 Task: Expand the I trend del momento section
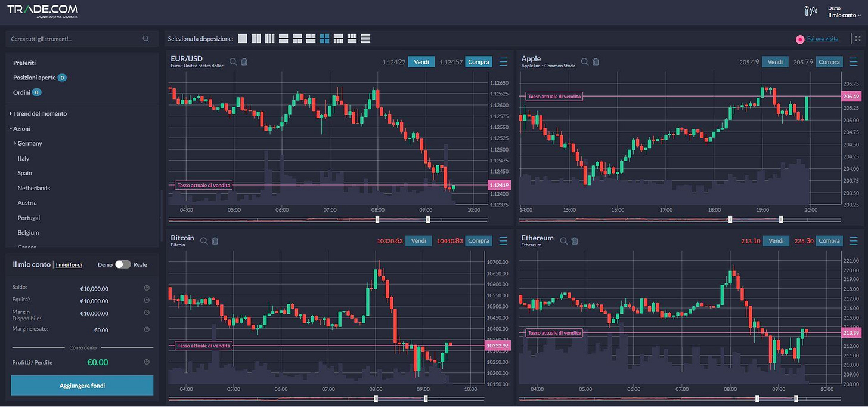pos(39,113)
